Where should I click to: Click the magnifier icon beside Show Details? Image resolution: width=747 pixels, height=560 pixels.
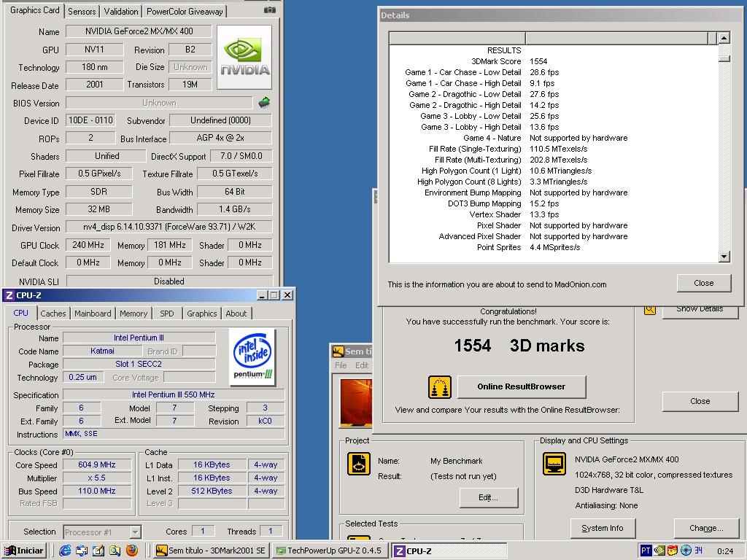650,309
